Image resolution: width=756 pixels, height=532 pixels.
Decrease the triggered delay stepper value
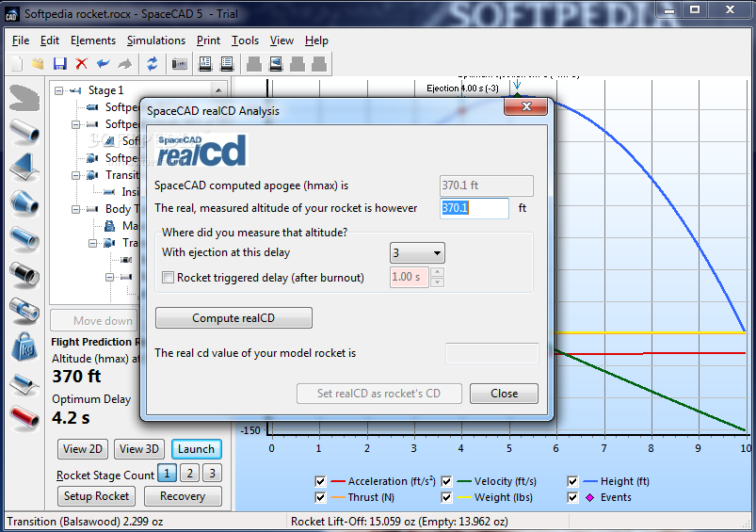tap(437, 282)
